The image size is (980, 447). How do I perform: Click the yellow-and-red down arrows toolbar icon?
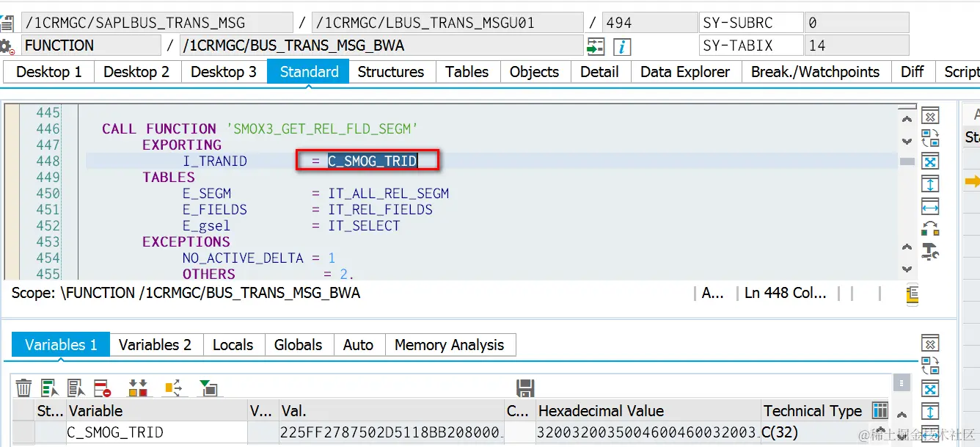[x=138, y=388]
